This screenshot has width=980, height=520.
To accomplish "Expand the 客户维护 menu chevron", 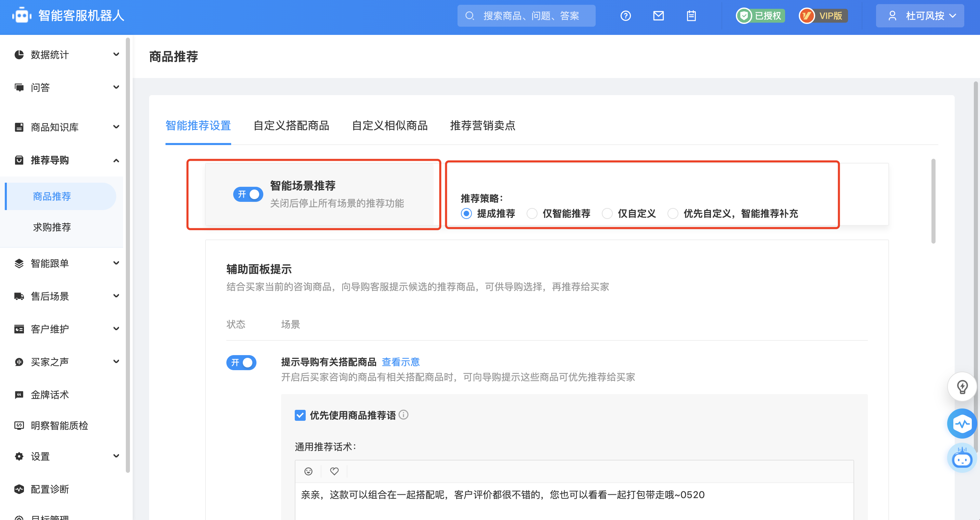I will coord(116,328).
